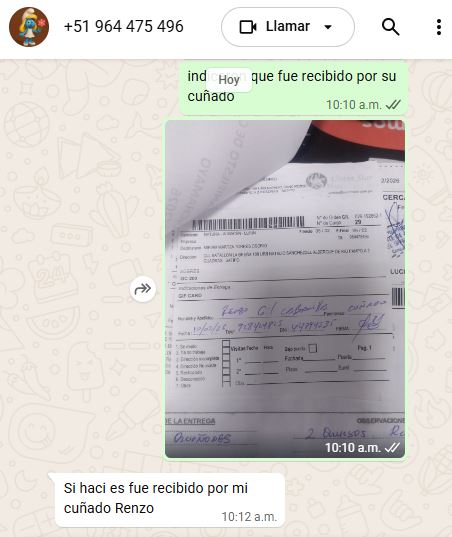Viewport: 452px width, 537px height.
Task: Click the barcode area in the receipt image
Action: pyautogui.click(x=248, y=224)
